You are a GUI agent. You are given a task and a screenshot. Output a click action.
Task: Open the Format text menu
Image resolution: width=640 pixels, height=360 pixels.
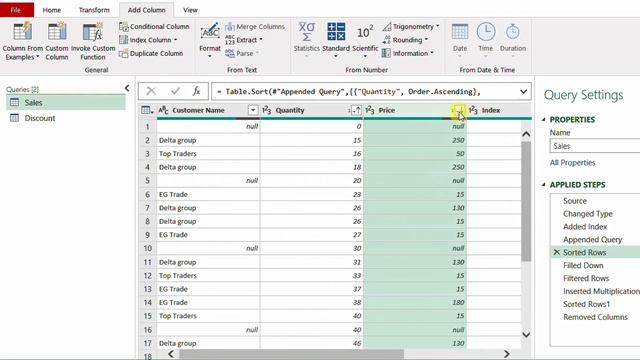[210, 40]
